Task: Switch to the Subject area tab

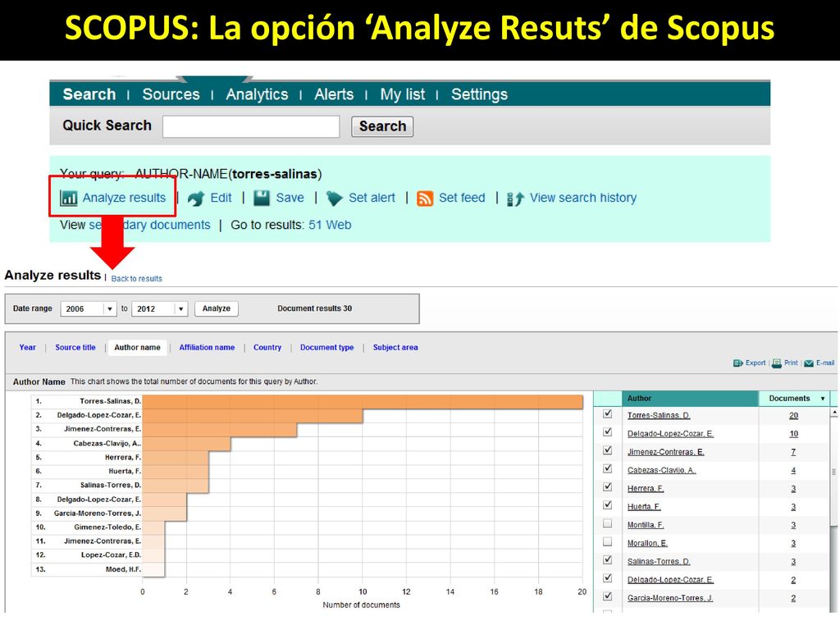Action: click(x=395, y=347)
